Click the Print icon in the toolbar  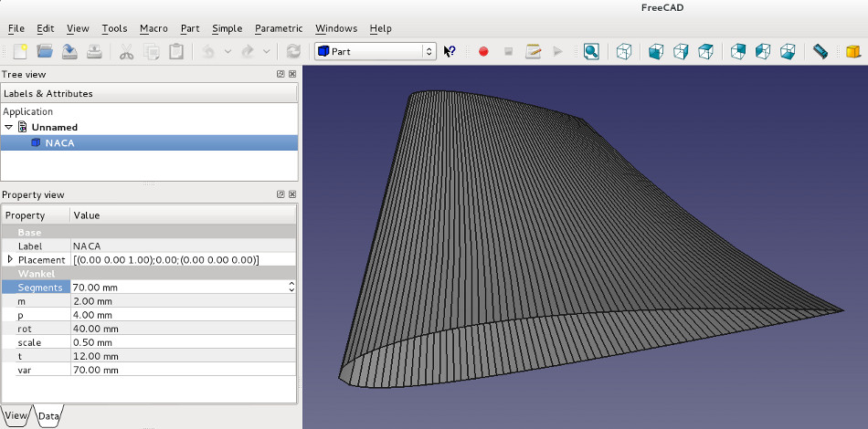pos(95,51)
